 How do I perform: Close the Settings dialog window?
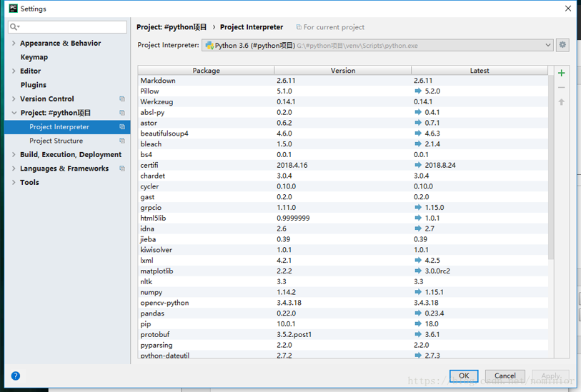pyautogui.click(x=568, y=8)
